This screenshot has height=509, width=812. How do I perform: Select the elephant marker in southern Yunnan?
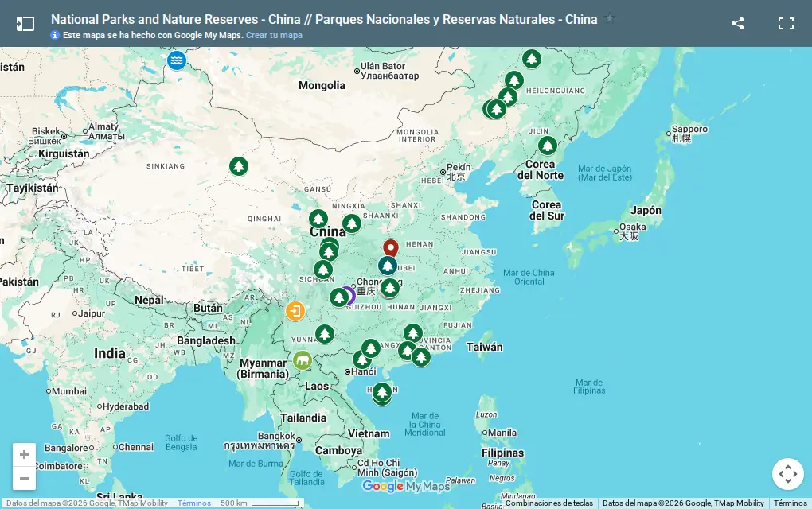(x=303, y=360)
